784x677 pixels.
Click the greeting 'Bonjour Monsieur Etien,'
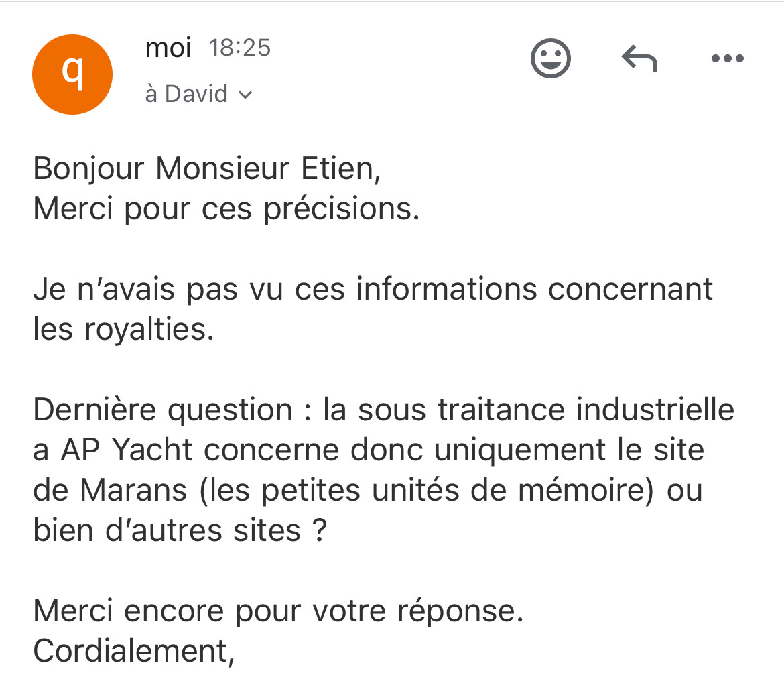click(x=207, y=168)
